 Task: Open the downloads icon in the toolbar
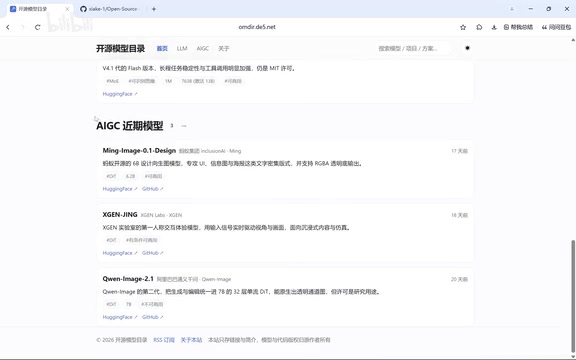494,27
